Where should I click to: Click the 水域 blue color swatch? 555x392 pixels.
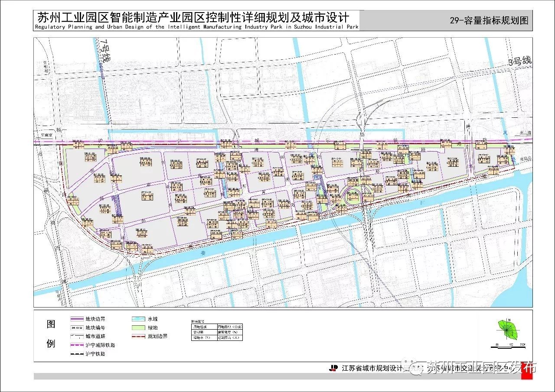point(139,319)
